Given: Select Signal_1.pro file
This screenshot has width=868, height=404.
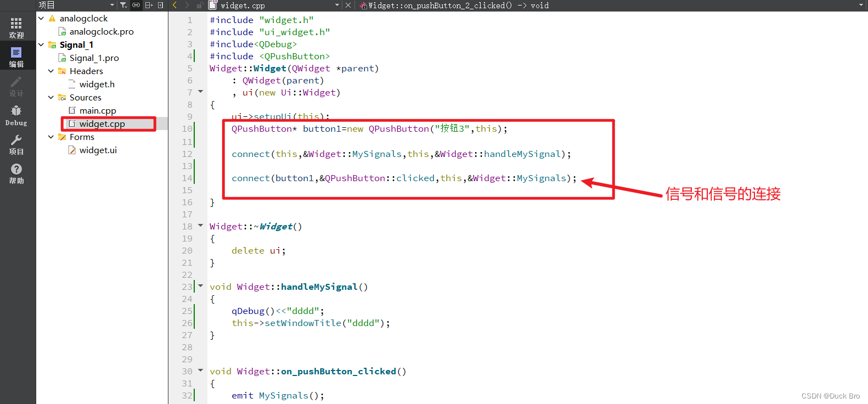Looking at the screenshot, I should coord(94,58).
